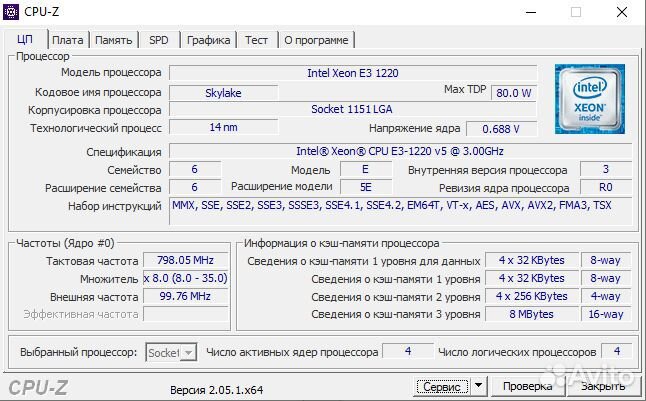Click the 14 nm technology value
The image size is (646, 401).
[223, 127]
